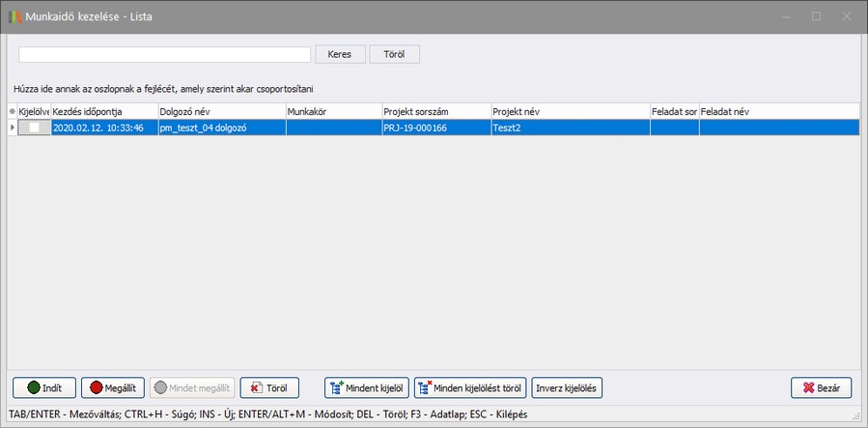The image size is (868, 428).
Task: Tick the Kijelölve checkbox in the first row
Action: tap(34, 128)
